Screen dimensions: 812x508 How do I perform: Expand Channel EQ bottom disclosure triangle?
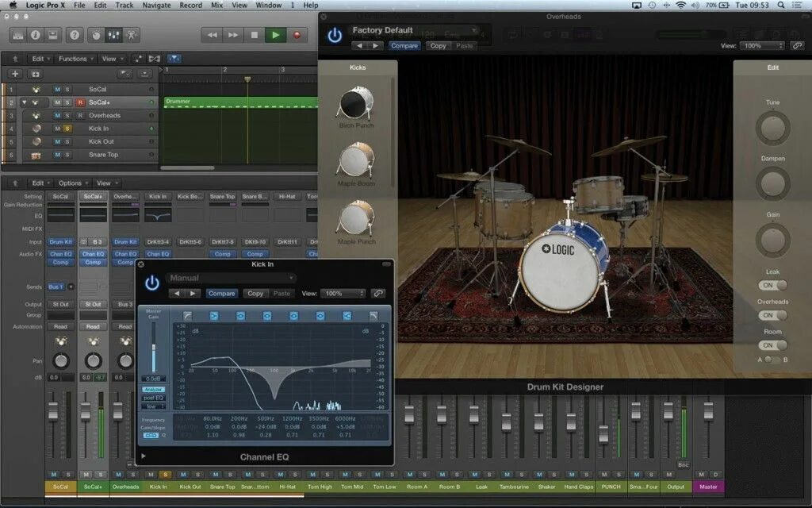pos(144,456)
